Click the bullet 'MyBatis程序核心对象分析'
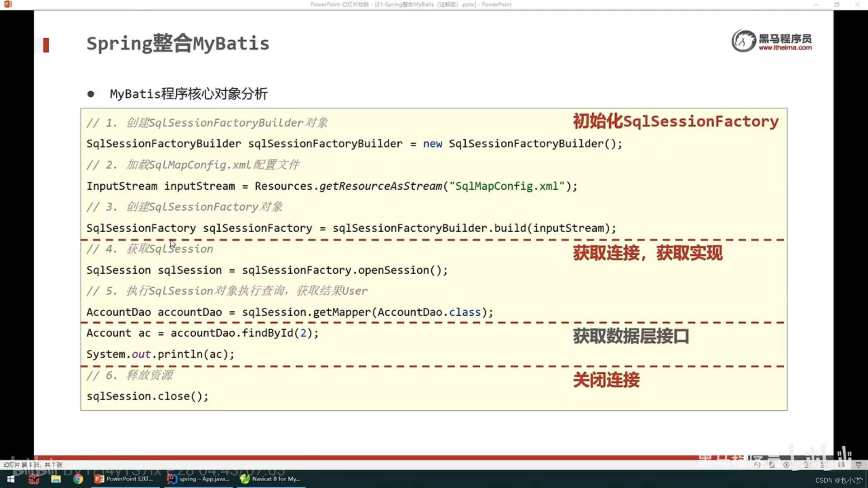 (189, 94)
